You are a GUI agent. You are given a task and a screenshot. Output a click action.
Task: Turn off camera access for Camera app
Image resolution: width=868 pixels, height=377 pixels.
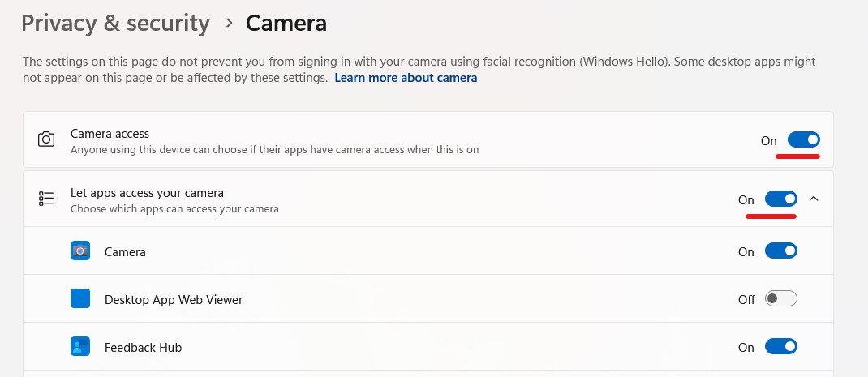(x=780, y=251)
